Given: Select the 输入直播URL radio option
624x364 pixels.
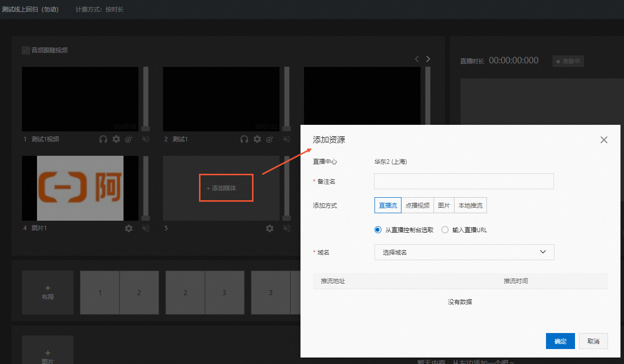Looking at the screenshot, I should 445,230.
